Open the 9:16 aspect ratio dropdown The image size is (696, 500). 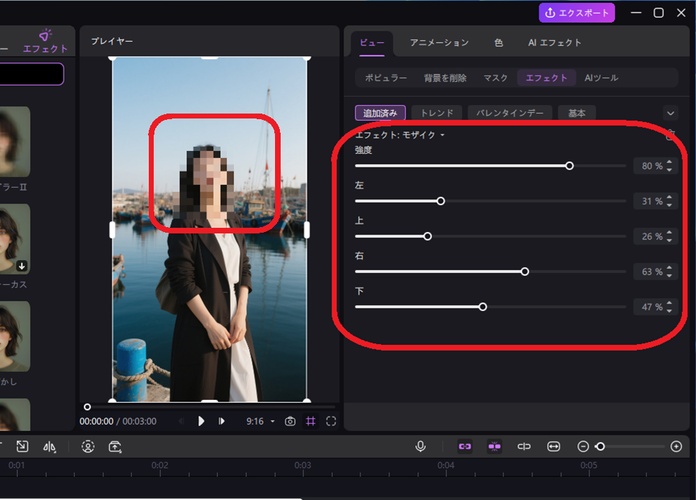[261, 421]
